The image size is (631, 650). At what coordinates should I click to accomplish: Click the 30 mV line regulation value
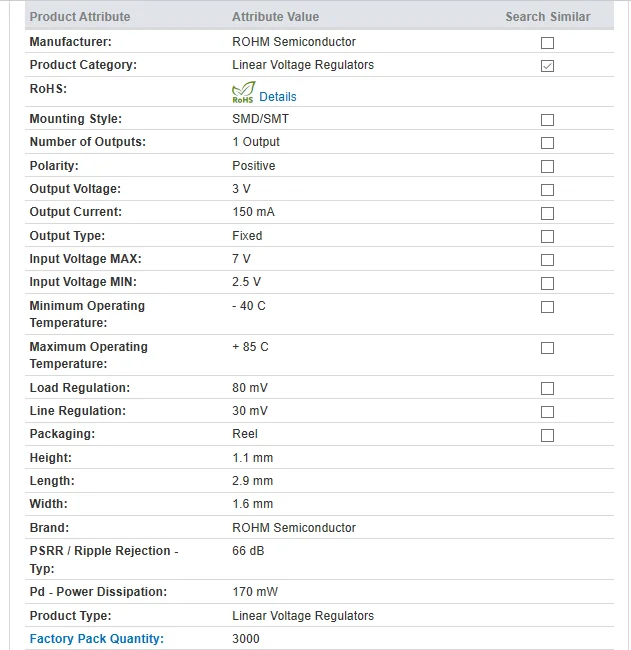coord(250,411)
